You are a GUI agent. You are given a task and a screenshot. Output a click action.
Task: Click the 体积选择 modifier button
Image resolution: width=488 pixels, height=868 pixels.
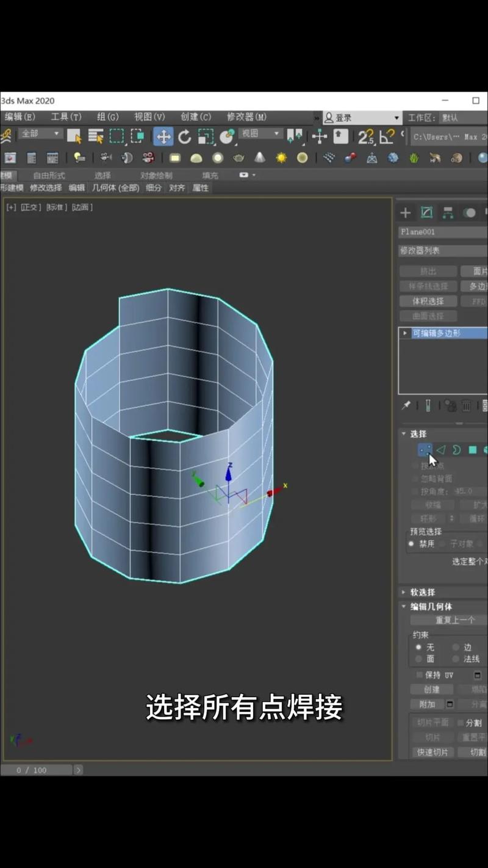coord(428,301)
